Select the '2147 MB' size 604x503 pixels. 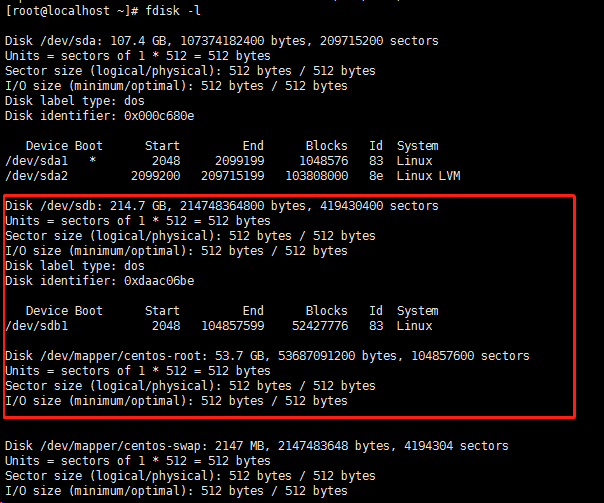240,446
